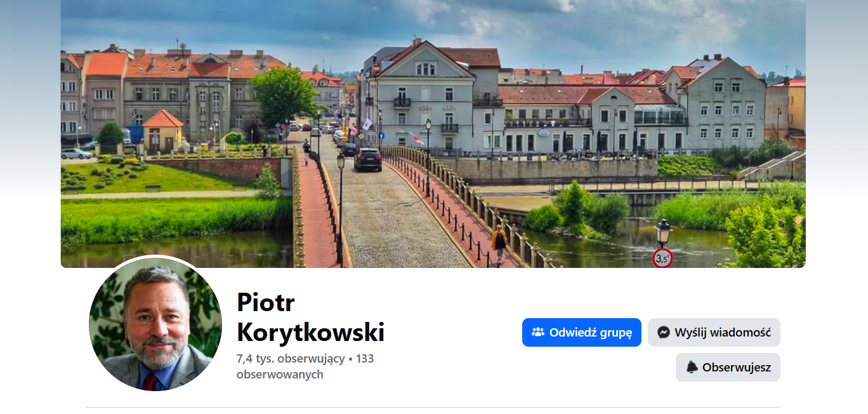
Task: Click the bell icon on Obserwujesz button
Action: pyautogui.click(x=692, y=367)
